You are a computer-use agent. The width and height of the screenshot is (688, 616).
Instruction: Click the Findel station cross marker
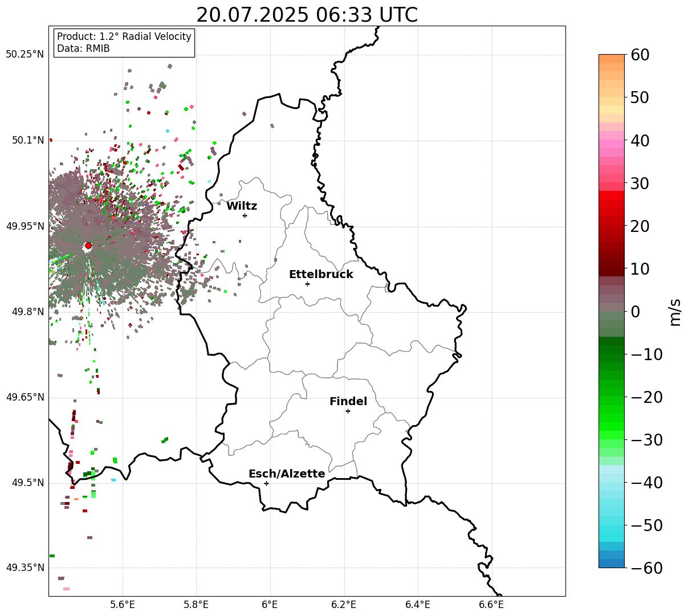[x=348, y=411]
